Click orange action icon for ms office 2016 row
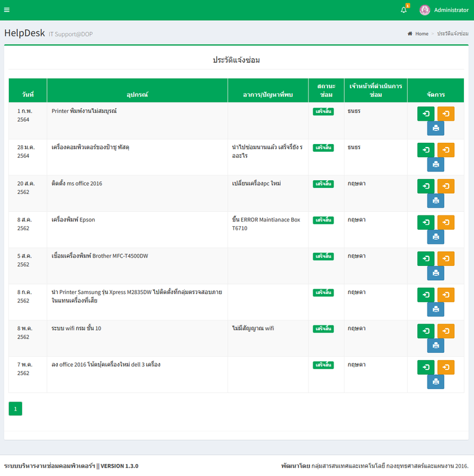 [x=445, y=186]
